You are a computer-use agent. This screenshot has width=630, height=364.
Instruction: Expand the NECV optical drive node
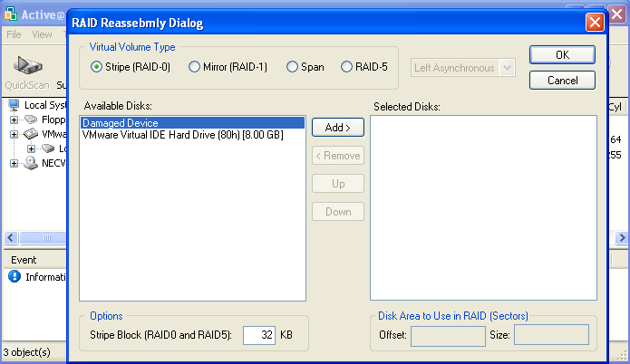(x=14, y=163)
